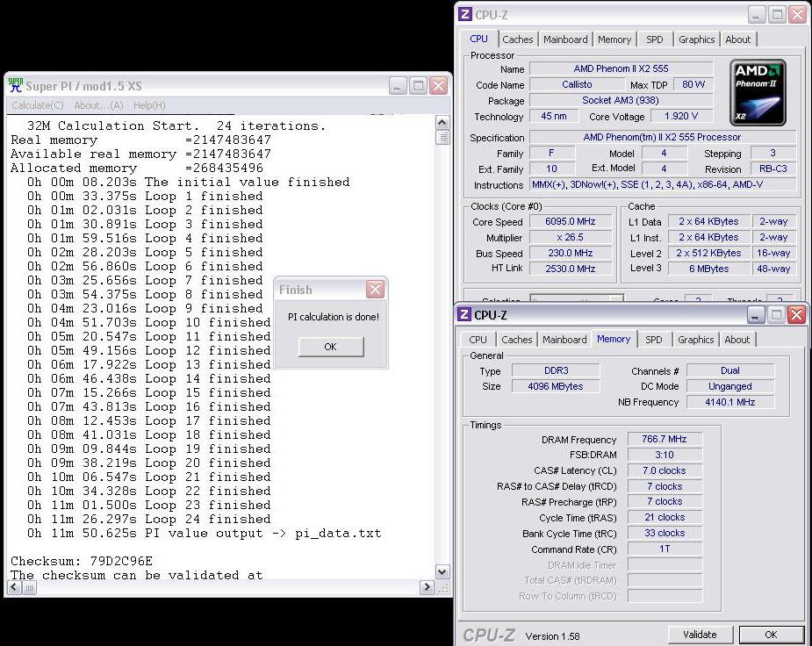Close the Super PI window
The height and width of the screenshot is (646, 812).
(x=438, y=85)
